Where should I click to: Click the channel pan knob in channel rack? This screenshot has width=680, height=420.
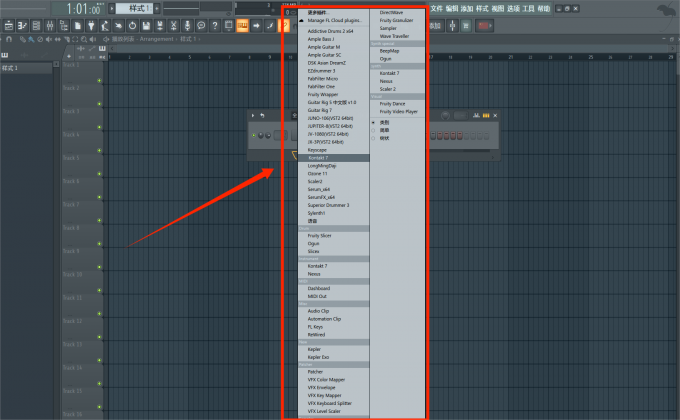coord(261,135)
